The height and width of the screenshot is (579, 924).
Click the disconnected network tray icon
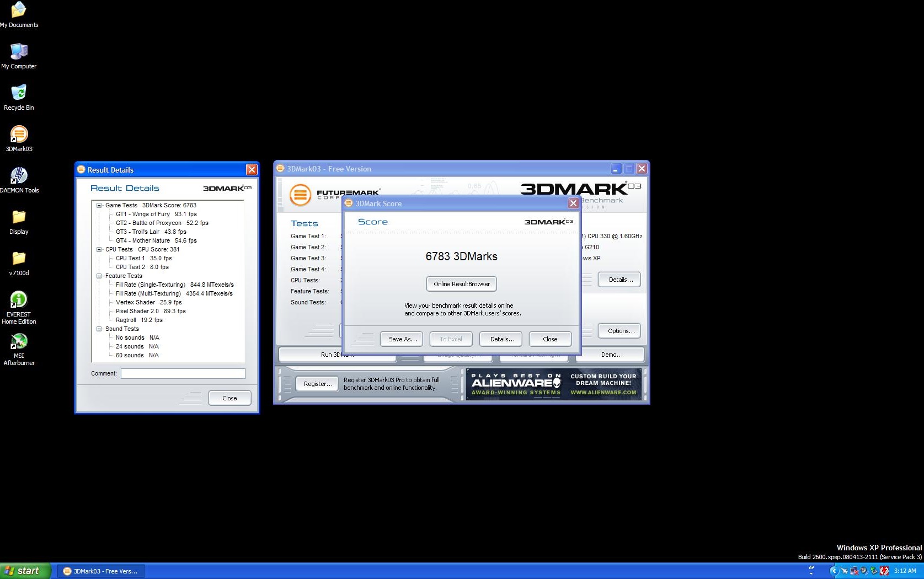tap(854, 571)
